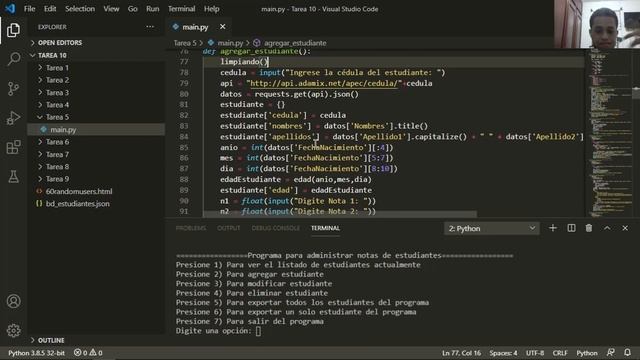Open the Search view in activity bar
Viewport: 640px width, 360px height.
(x=13, y=59)
